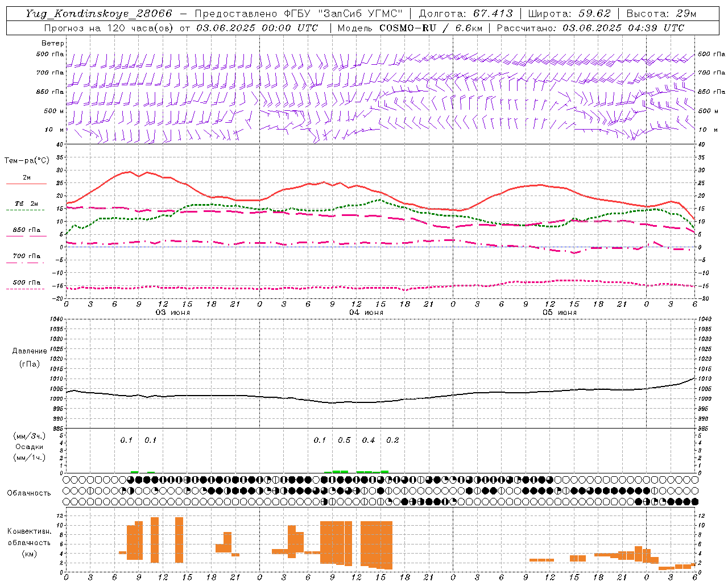Click the Рассчитано: 03.06.2025 04:39 UTC text
728x582 pixels.
pos(590,28)
